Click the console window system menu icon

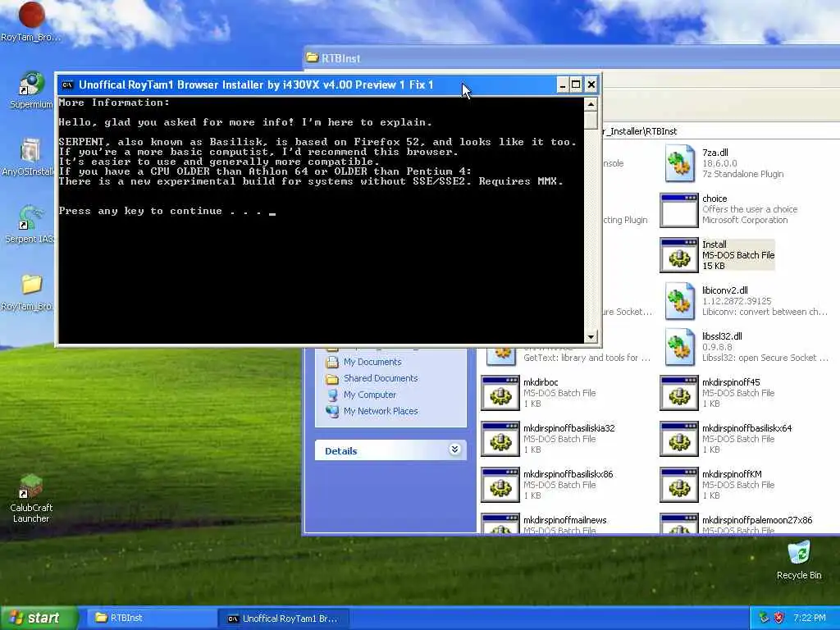(67, 84)
